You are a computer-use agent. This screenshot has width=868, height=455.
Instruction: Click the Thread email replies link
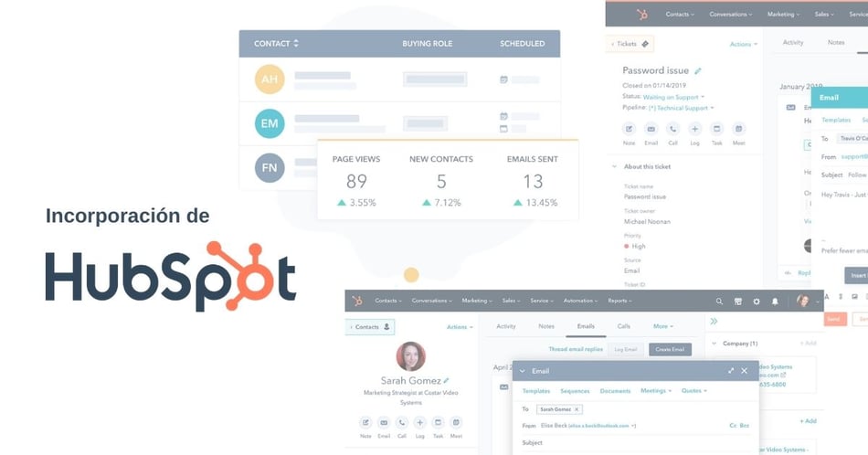click(576, 349)
